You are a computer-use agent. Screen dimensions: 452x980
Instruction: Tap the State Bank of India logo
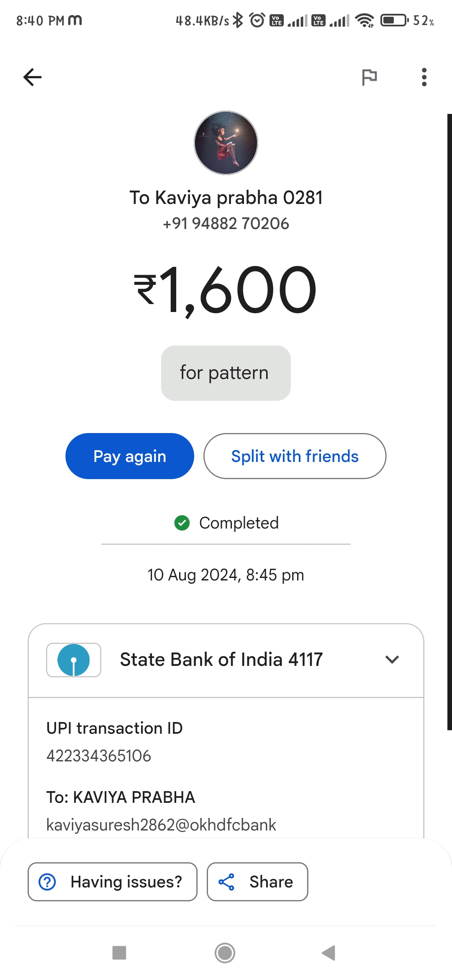[x=74, y=660]
